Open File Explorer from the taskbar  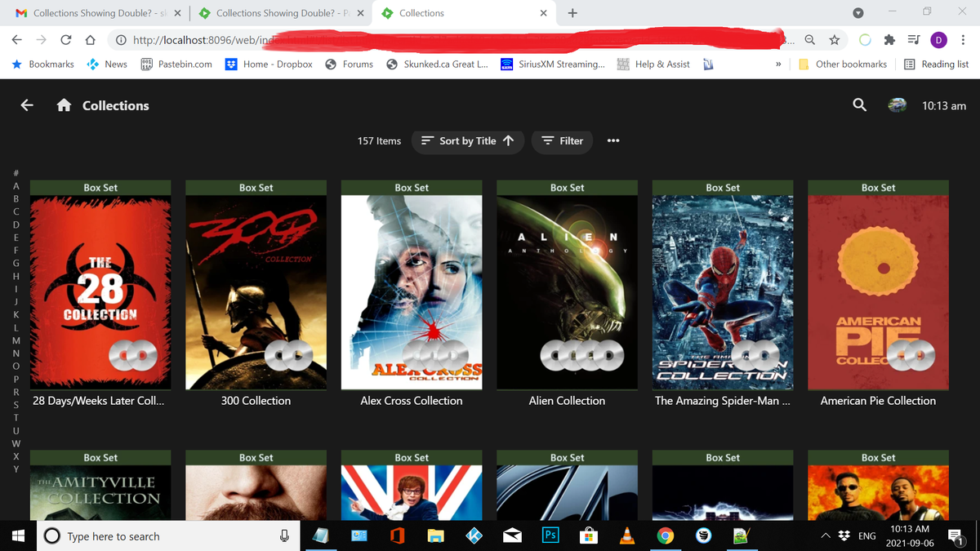435,536
